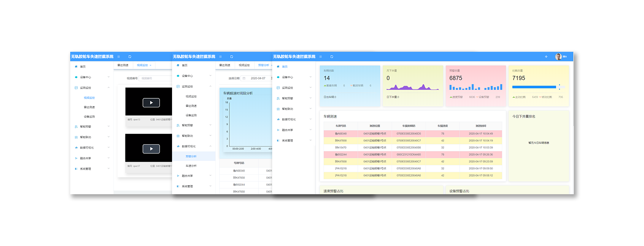The image size is (644, 246).
Task: Click 设备中心 icon in warning analysis window sidebar
Action: pos(178,76)
